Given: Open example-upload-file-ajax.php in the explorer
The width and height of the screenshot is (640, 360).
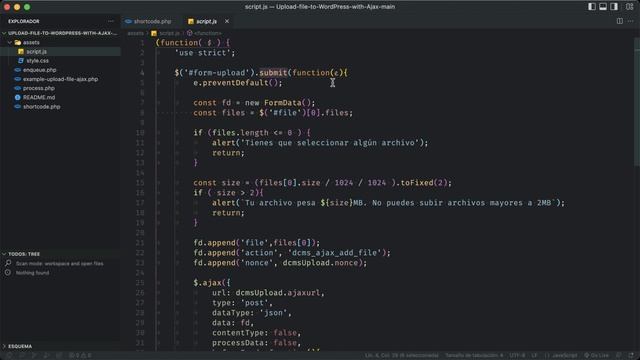Looking at the screenshot, I should (60, 79).
